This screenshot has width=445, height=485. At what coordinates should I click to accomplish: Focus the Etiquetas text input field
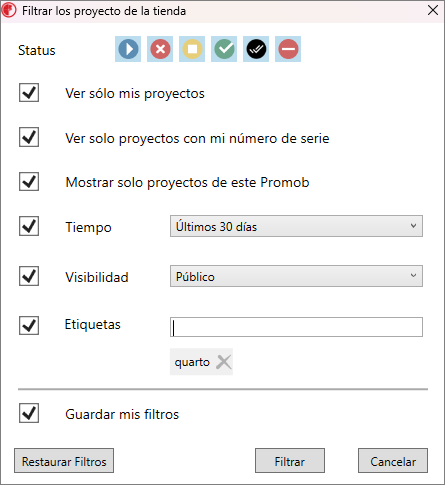[296, 327]
